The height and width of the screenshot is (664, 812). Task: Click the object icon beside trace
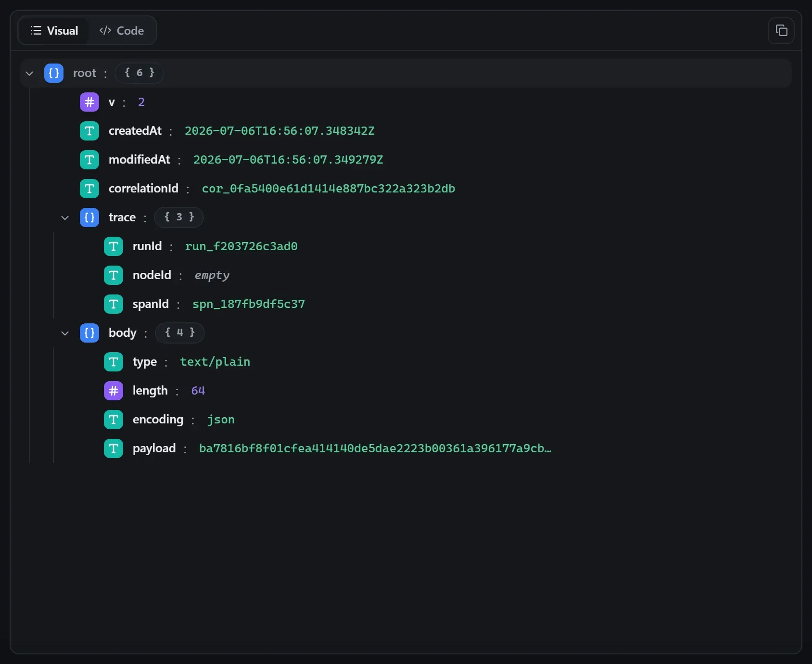[89, 217]
